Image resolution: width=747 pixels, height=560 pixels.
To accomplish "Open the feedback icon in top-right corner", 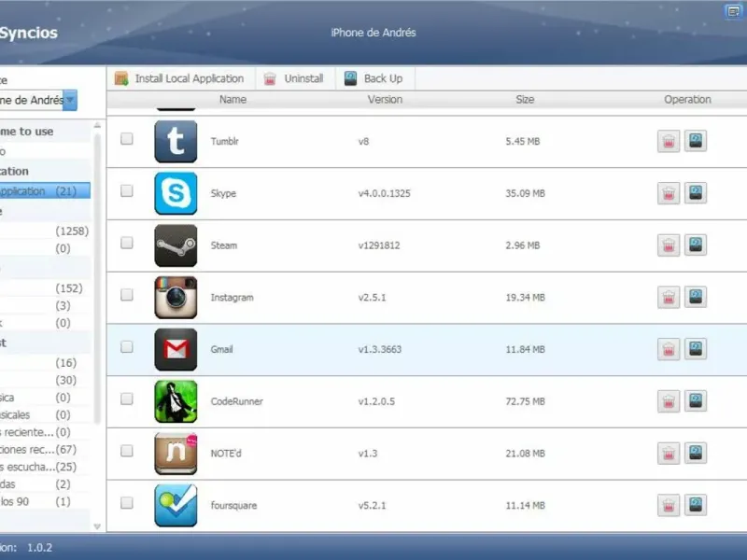I will tap(733, 11).
